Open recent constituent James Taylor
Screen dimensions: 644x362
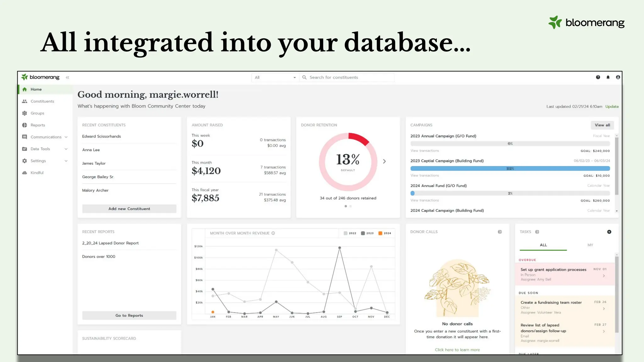(x=94, y=163)
